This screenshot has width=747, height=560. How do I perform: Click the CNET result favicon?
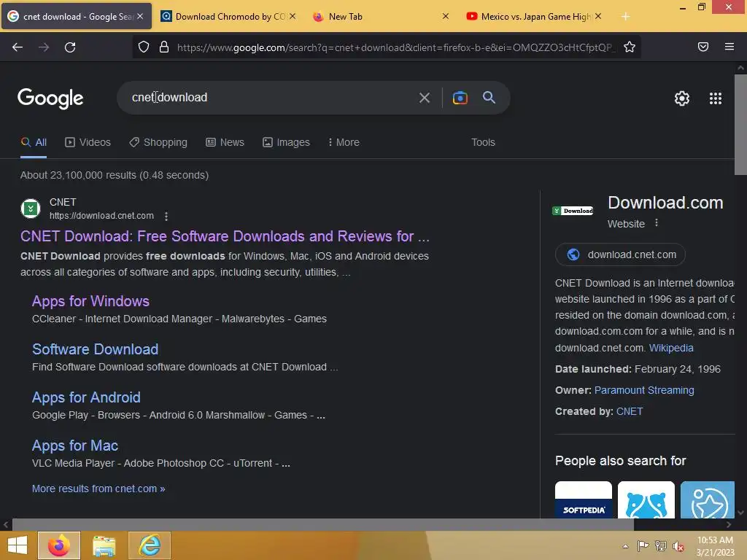coord(31,209)
